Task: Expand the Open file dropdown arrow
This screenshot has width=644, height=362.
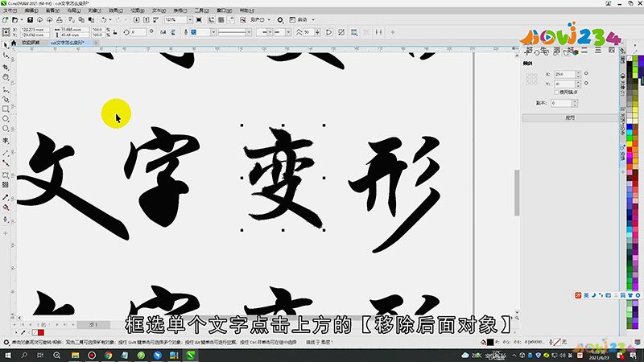Action: [x=22, y=19]
